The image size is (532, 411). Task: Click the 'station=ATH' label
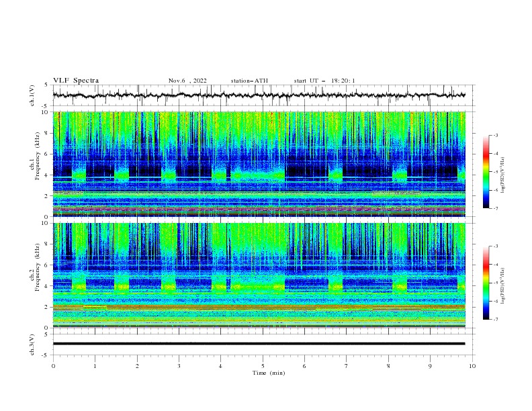coord(249,81)
